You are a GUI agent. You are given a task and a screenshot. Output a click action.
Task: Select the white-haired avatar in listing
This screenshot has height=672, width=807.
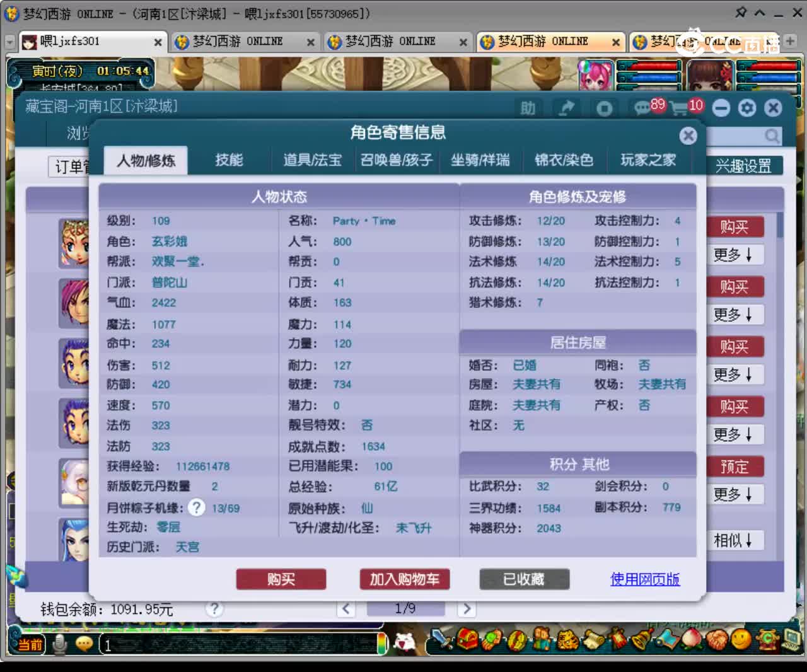74,483
